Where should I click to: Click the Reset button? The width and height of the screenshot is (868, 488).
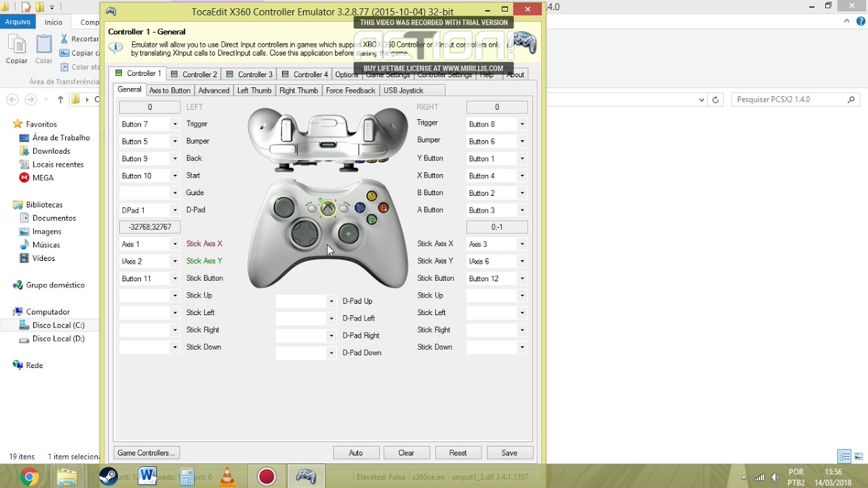(x=458, y=453)
